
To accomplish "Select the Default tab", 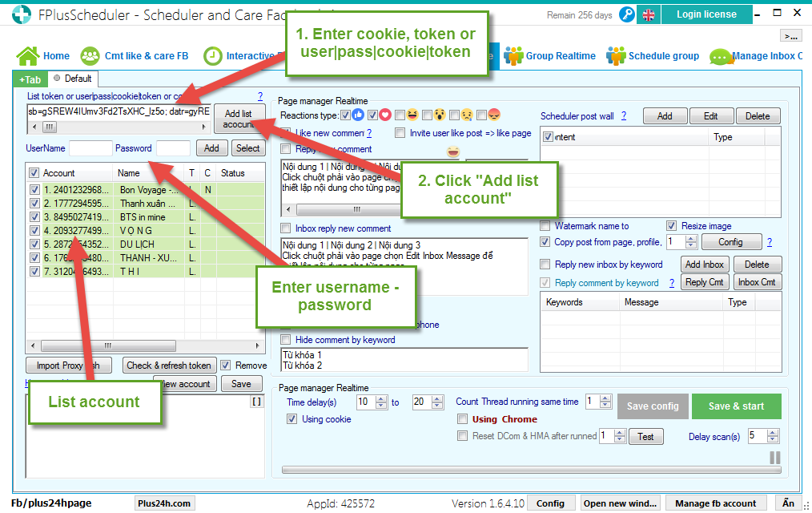I will click(73, 79).
